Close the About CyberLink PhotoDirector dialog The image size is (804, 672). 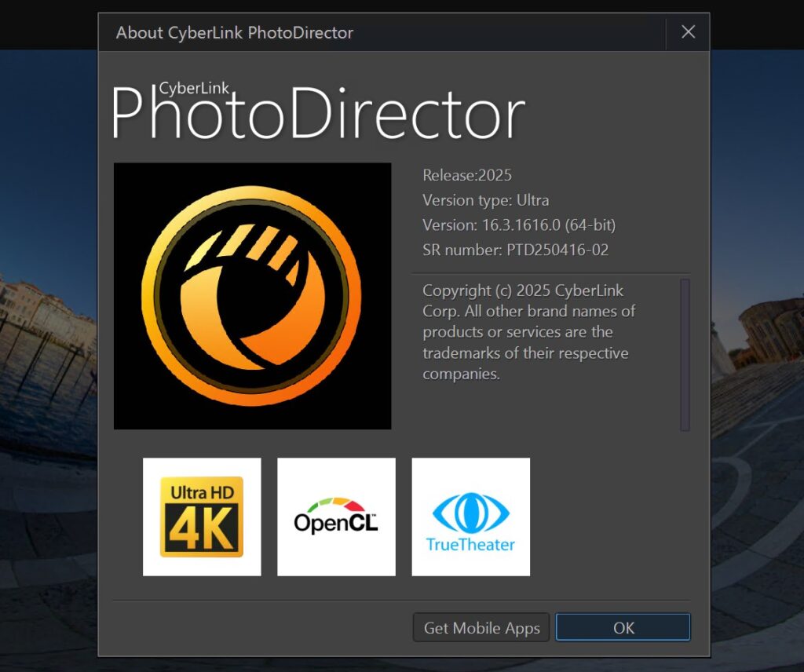[688, 32]
